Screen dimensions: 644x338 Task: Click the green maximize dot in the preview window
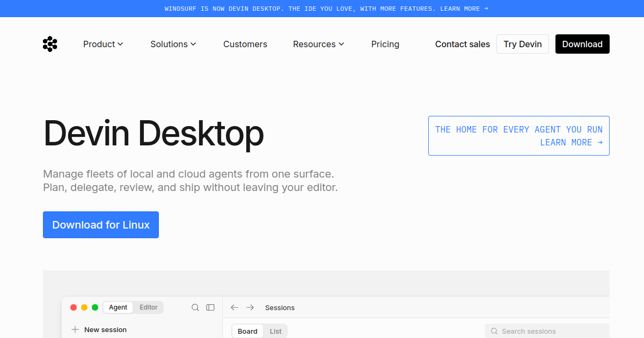coord(95,307)
